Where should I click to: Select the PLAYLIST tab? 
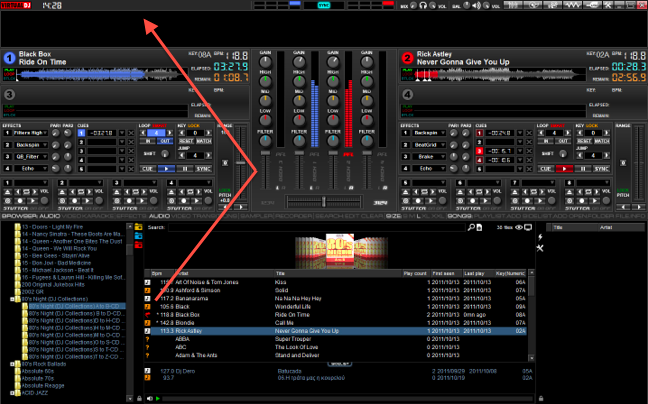point(490,216)
